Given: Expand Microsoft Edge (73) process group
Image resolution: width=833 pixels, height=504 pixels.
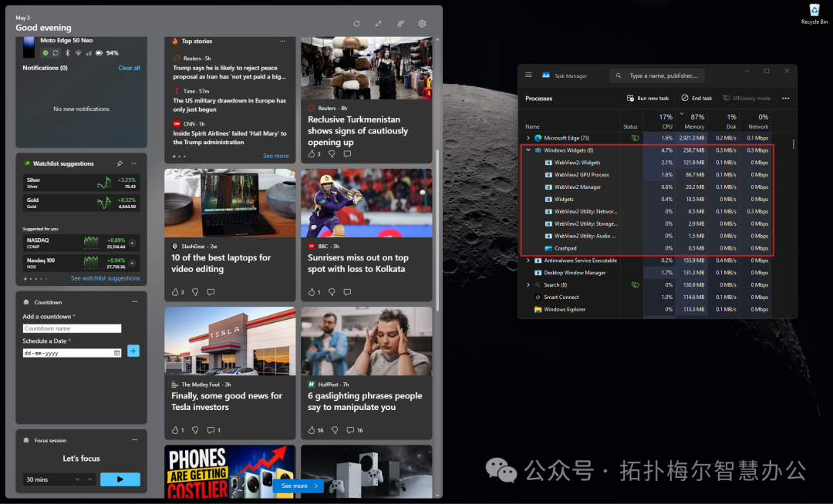Looking at the screenshot, I should tap(528, 138).
